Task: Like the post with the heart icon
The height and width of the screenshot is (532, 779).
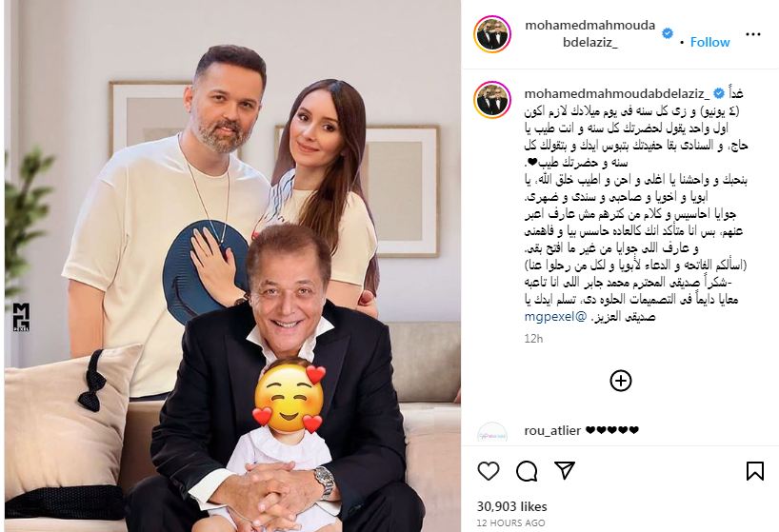Action: [488, 470]
